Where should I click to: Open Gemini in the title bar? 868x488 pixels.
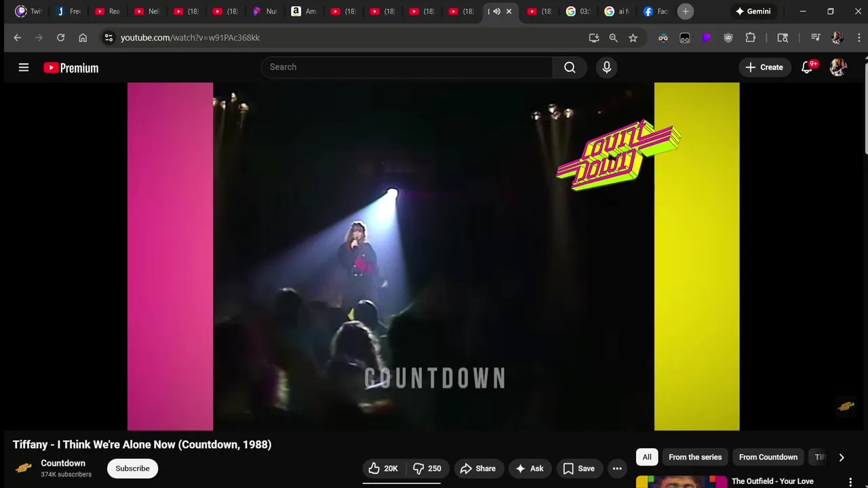coord(753,12)
